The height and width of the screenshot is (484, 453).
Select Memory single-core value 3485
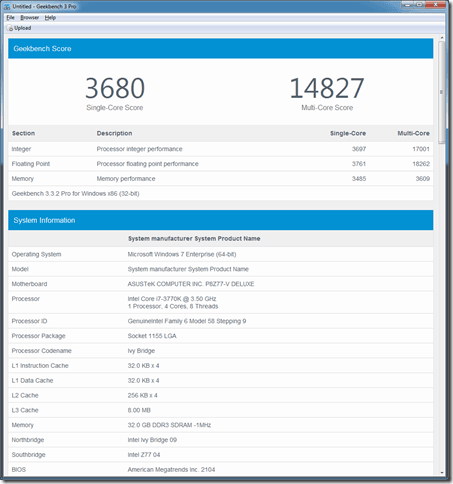click(359, 179)
